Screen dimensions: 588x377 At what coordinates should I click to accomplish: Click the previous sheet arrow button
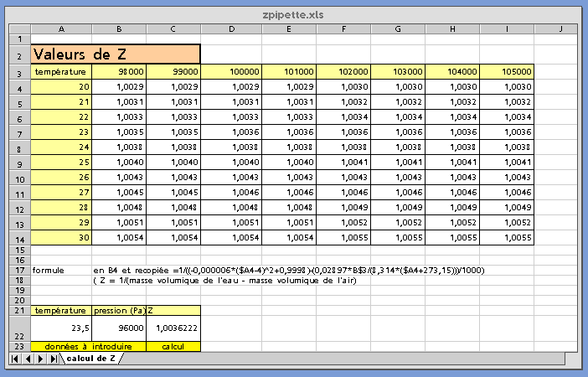pos(28,359)
